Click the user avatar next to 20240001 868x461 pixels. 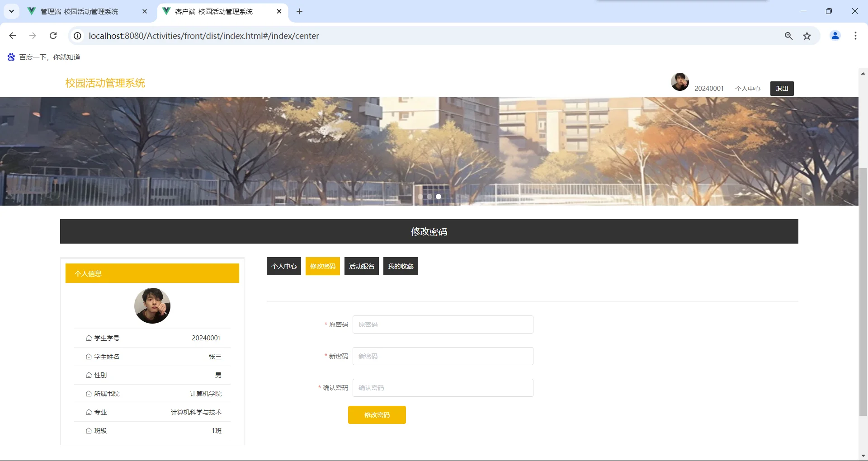click(x=679, y=82)
